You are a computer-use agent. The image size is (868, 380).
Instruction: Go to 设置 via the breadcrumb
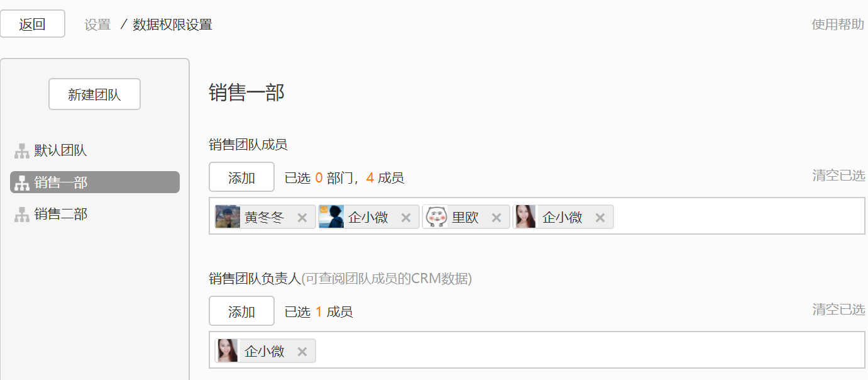97,25
